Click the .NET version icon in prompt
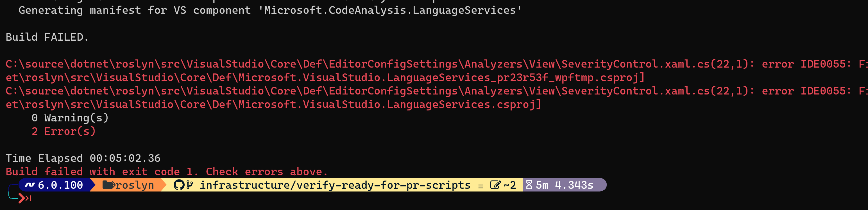The height and width of the screenshot is (210, 868). 30,185
